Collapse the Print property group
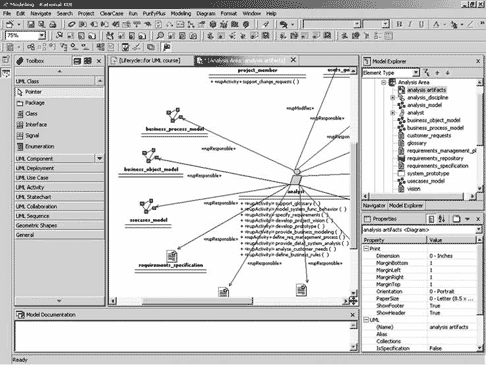Screen dimensions: 486x365 pyautogui.click(x=366, y=249)
